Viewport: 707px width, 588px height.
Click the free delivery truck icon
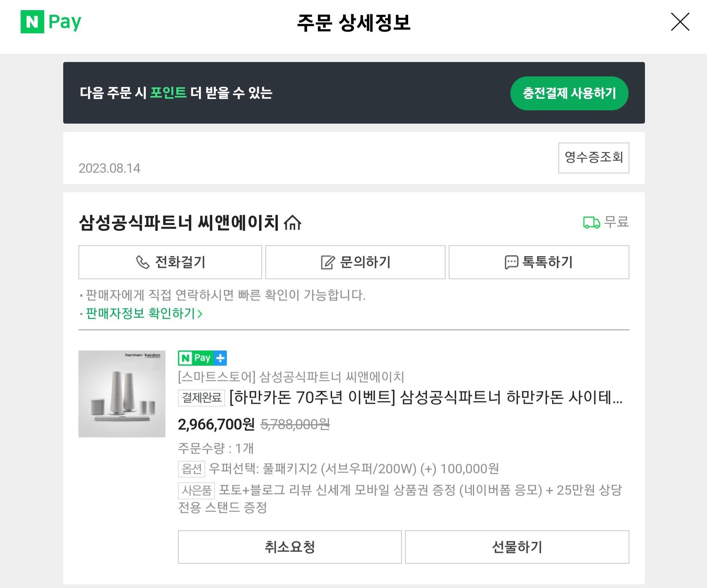(x=591, y=223)
